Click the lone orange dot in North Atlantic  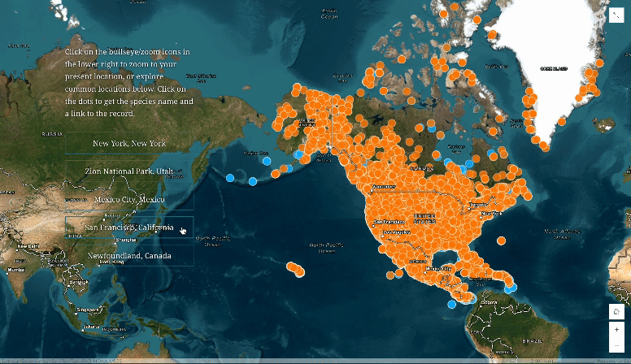501,240
